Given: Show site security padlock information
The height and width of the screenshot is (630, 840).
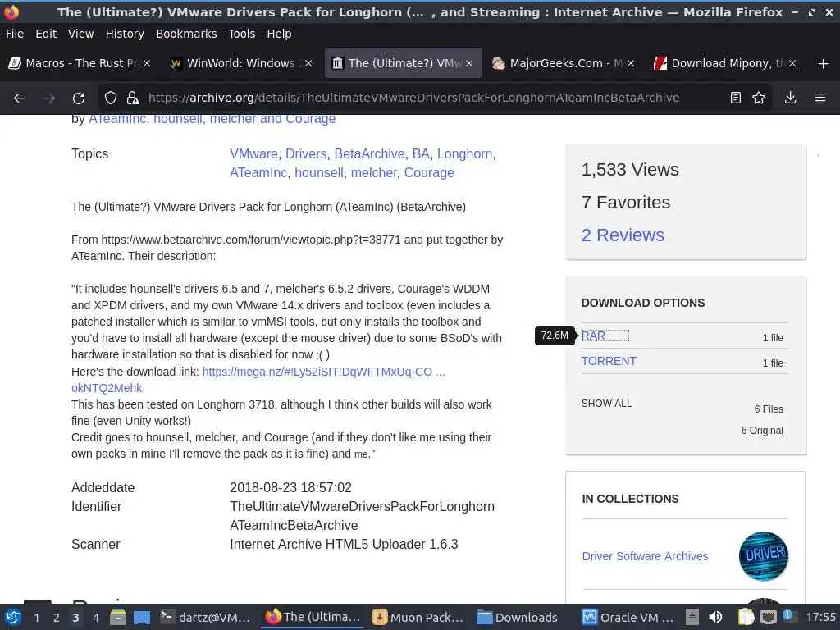Looking at the screenshot, I should 132,98.
